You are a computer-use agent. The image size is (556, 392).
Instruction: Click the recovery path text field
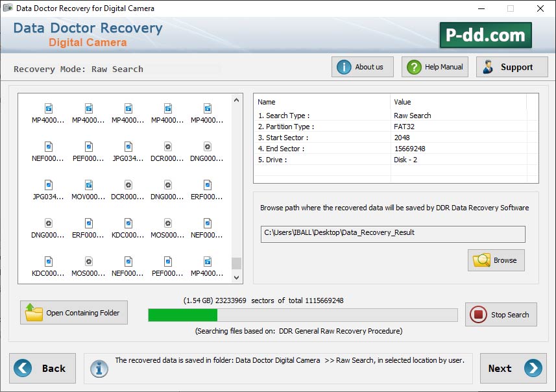(393, 234)
